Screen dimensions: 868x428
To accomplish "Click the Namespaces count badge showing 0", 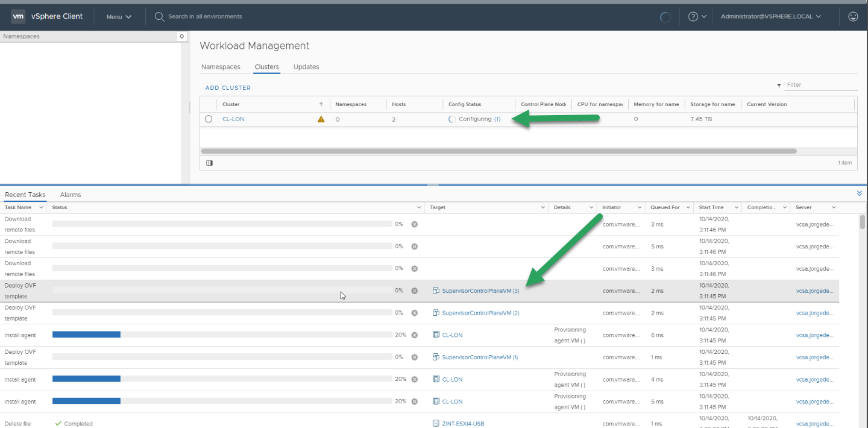I will 181,37.
